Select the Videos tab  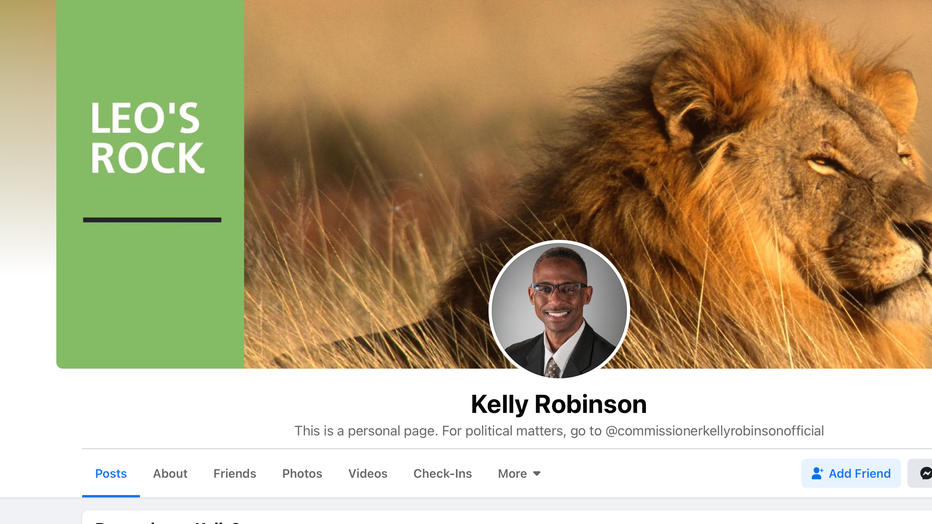[367, 474]
